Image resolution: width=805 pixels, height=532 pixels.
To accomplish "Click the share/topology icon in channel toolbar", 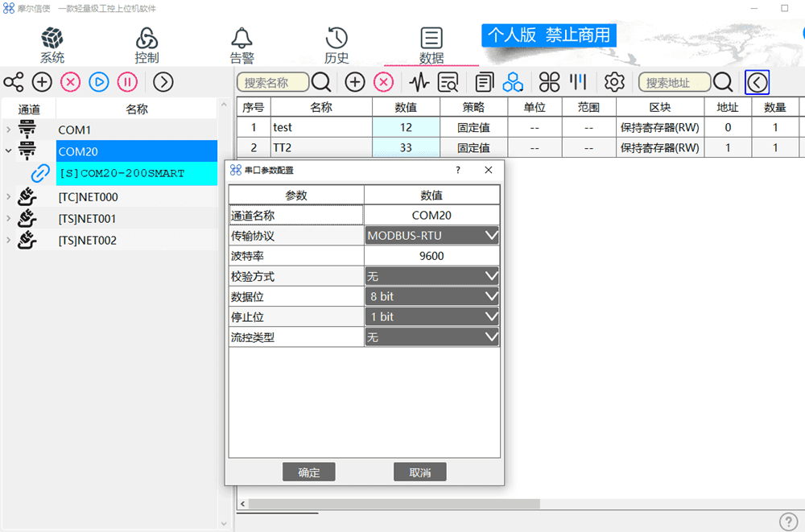I will pyautogui.click(x=14, y=82).
